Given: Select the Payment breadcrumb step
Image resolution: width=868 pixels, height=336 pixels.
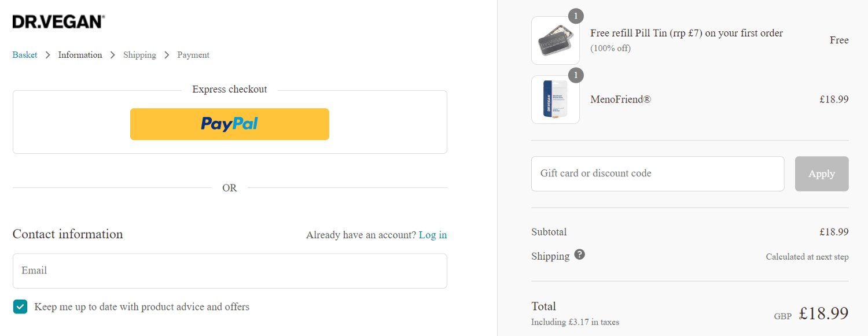Looking at the screenshot, I should point(193,55).
